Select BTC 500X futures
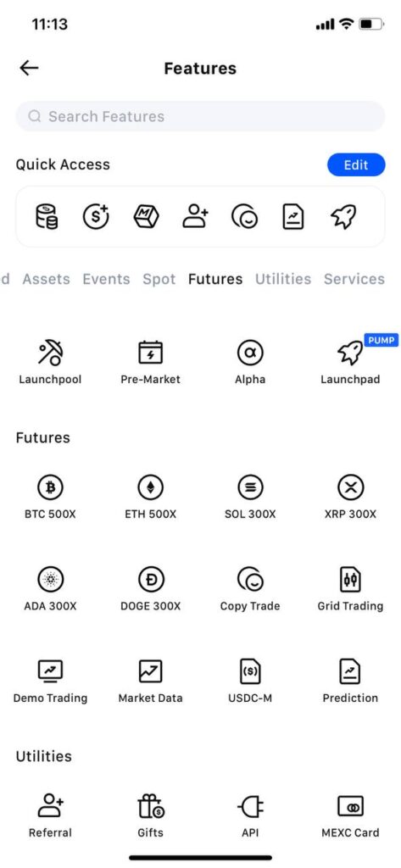This screenshot has width=401, height=868. pyautogui.click(x=50, y=497)
